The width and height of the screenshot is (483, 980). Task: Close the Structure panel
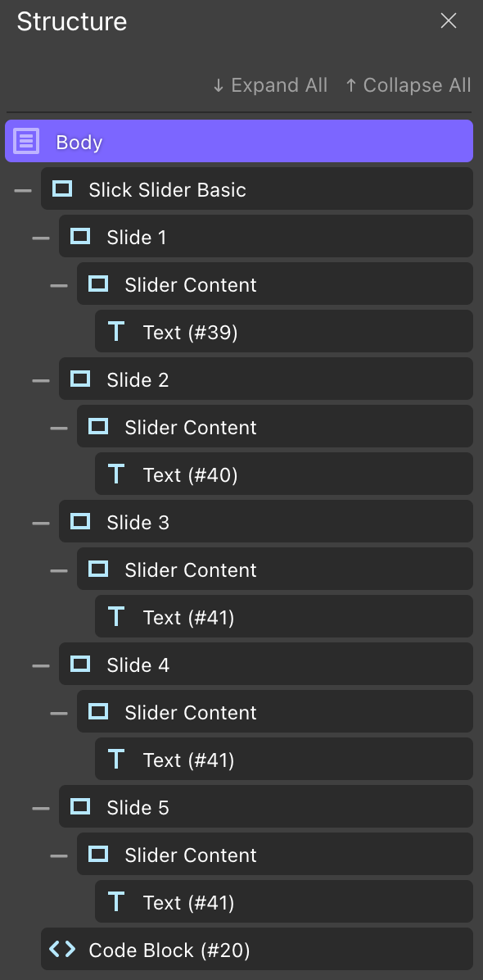click(449, 20)
